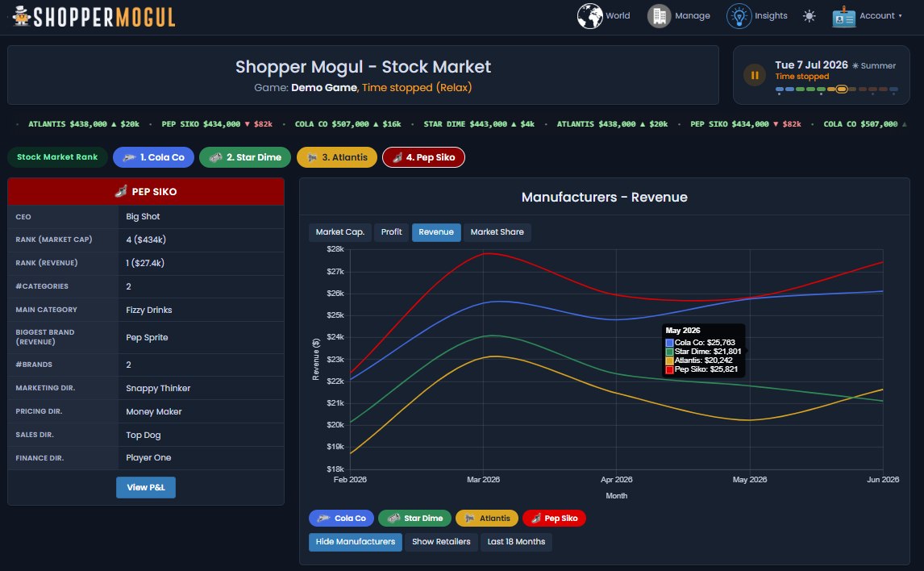924x571 pixels.
Task: Switch to the Market Share tab
Action: [x=497, y=232]
